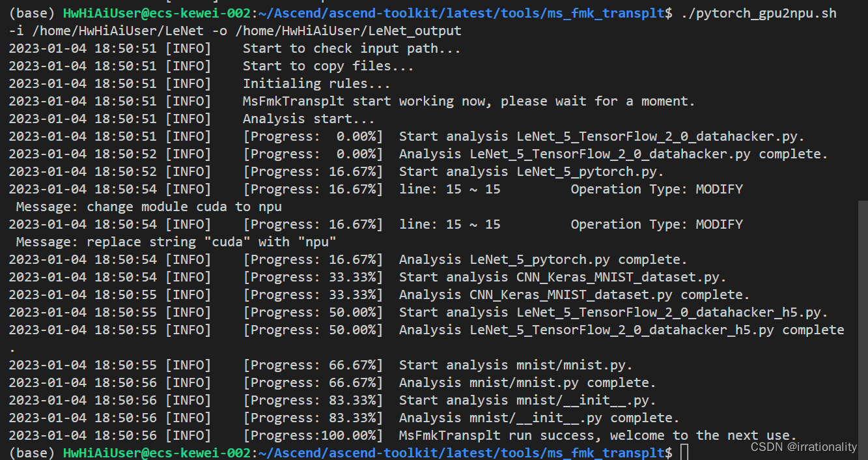Click 'Analysis mnist/__init__.py complete.' line
Screen dimensions: 868x460
click(539, 418)
